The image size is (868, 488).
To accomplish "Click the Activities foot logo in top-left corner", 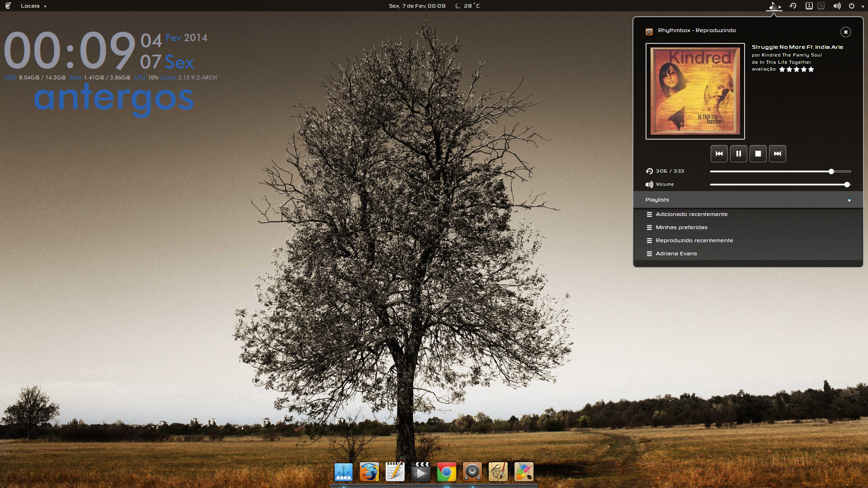I will (x=8, y=6).
